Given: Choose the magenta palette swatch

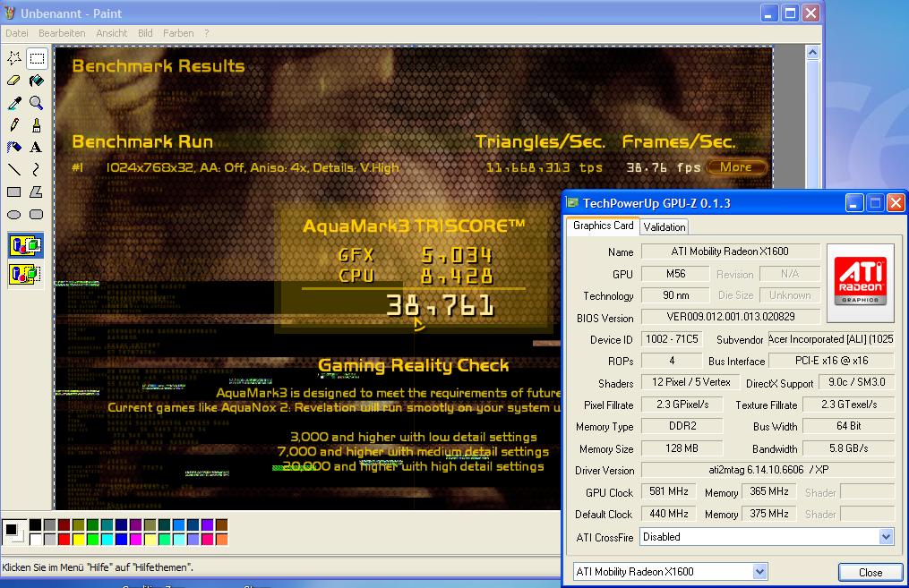Looking at the screenshot, I should [x=135, y=540].
